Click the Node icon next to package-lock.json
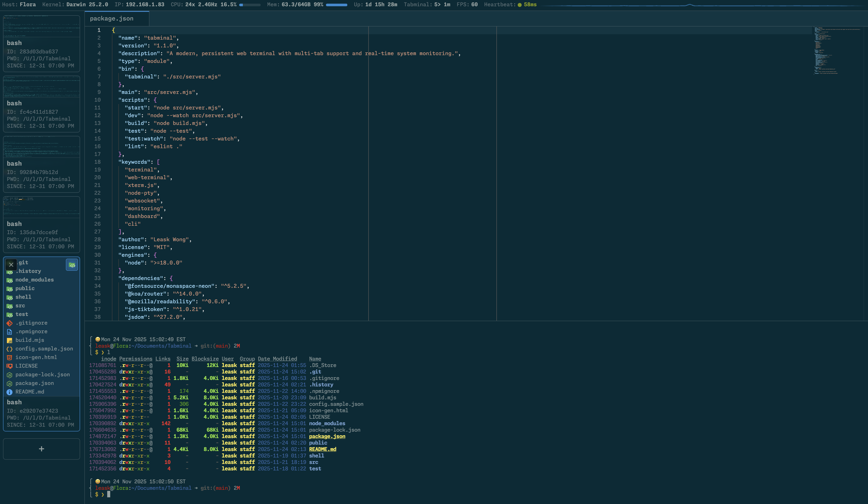This screenshot has width=868, height=504. click(9, 375)
